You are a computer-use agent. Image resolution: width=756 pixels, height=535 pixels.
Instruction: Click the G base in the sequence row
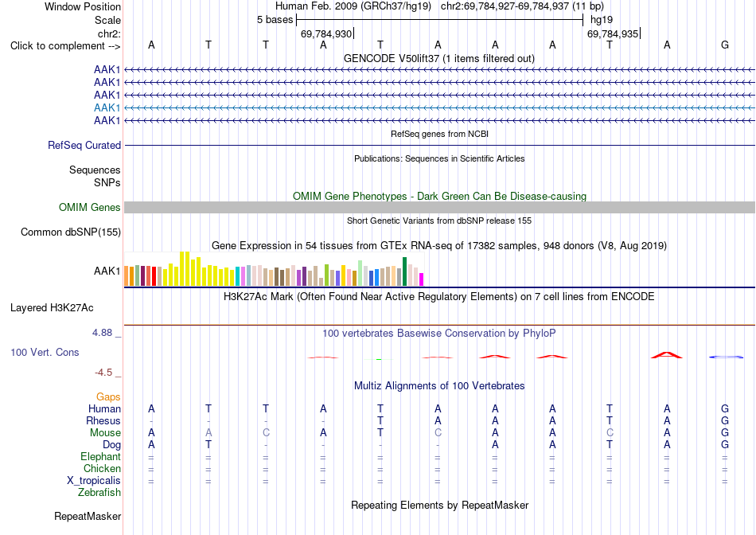[x=725, y=45]
